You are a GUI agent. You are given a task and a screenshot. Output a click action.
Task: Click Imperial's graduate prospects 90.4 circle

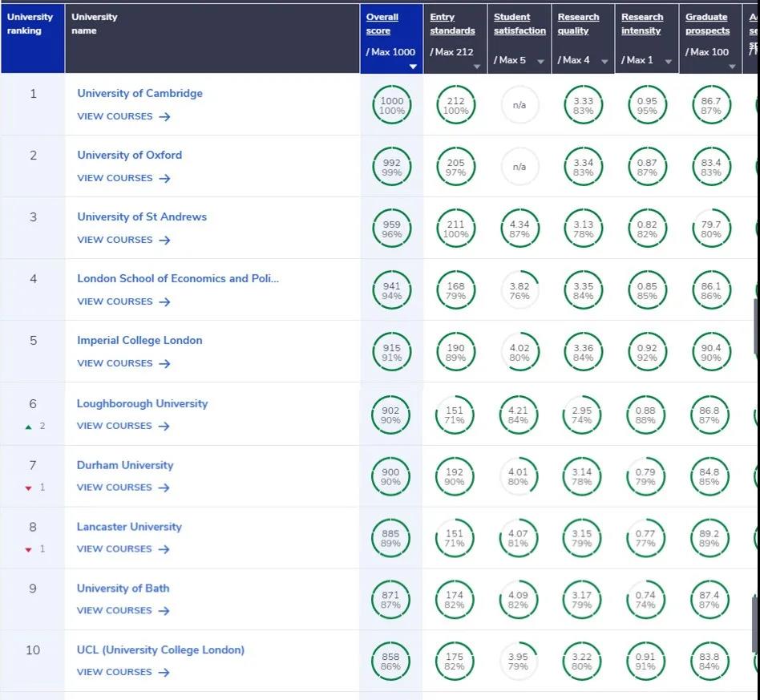(710, 353)
